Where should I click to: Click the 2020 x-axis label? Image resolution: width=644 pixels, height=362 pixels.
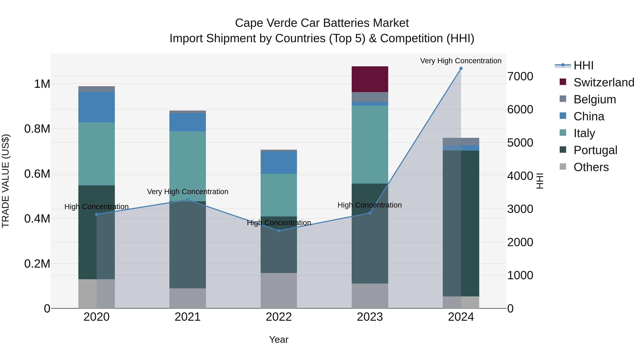click(97, 317)
